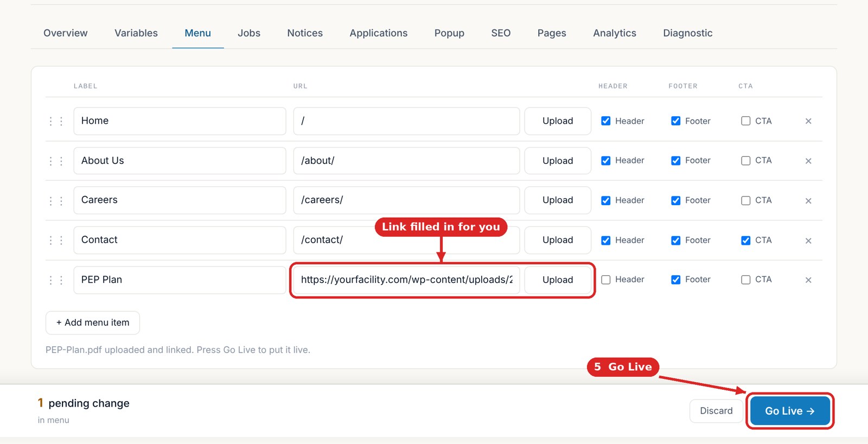868x444 pixels.
Task: Switch to the Applications tab
Action: (379, 33)
